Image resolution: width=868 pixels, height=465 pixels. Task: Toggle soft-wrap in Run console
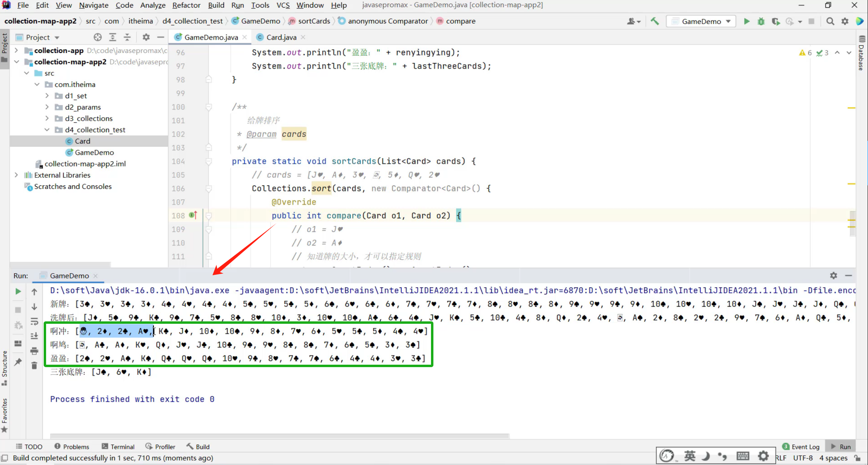[34, 321]
